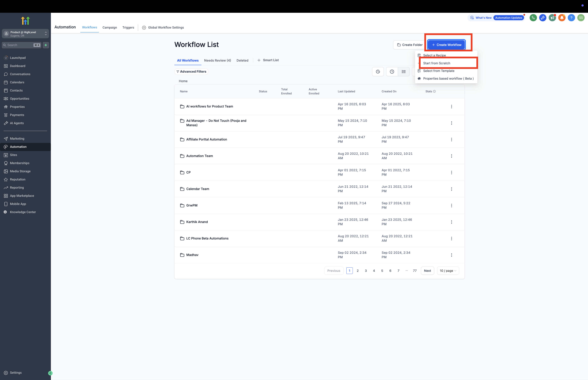Collapse the sidebar with green arrow
Image resolution: width=588 pixels, height=380 pixels.
point(50,373)
